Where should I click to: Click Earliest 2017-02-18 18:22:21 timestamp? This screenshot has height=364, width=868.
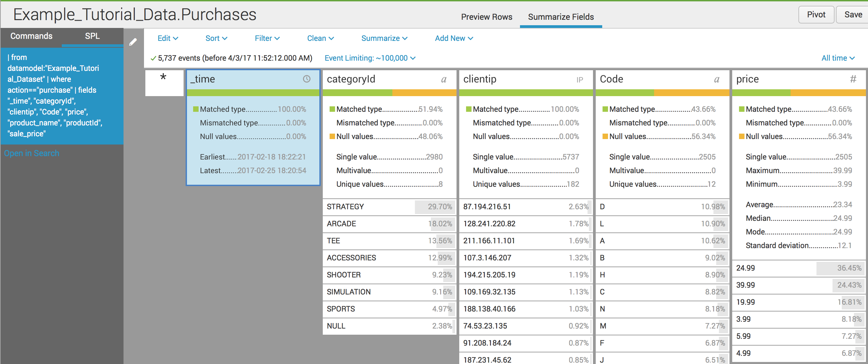(x=253, y=157)
